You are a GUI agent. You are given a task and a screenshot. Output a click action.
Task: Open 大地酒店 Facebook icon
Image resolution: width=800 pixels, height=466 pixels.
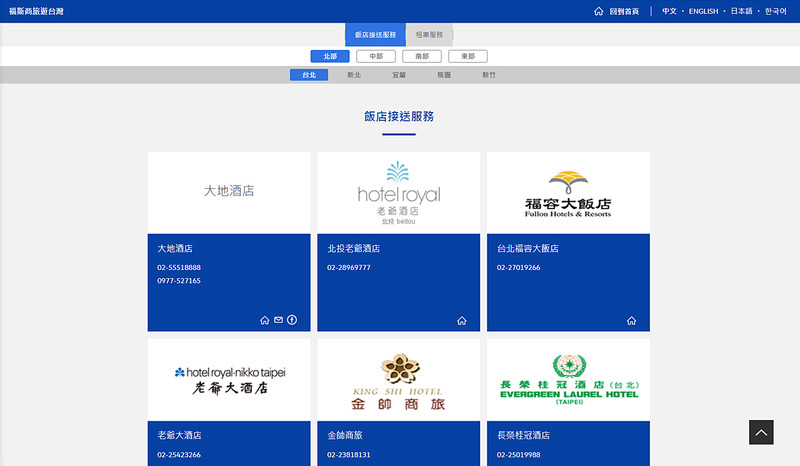click(x=292, y=320)
